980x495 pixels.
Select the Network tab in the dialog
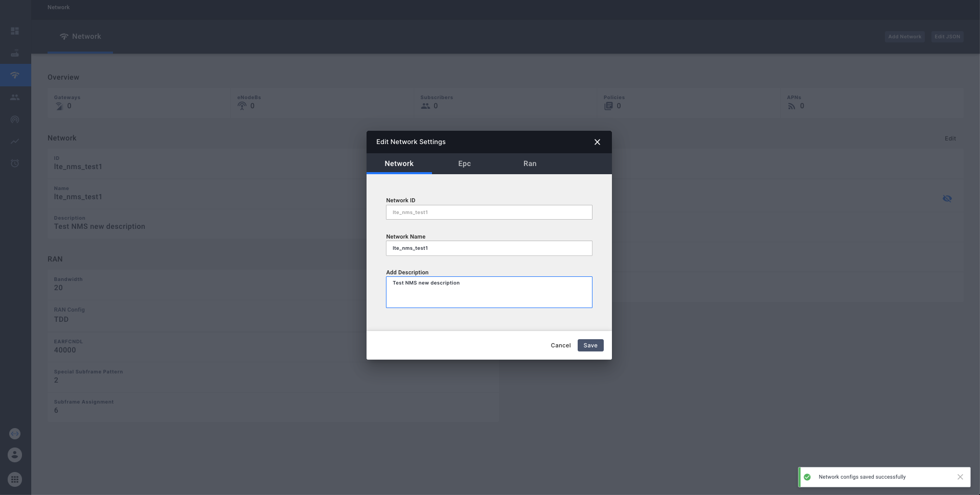(x=399, y=163)
